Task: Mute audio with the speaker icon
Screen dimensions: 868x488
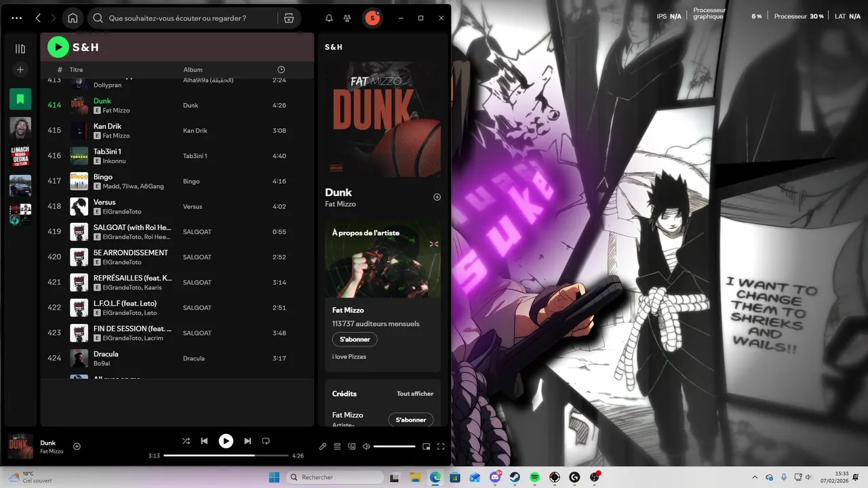Action: click(x=366, y=447)
